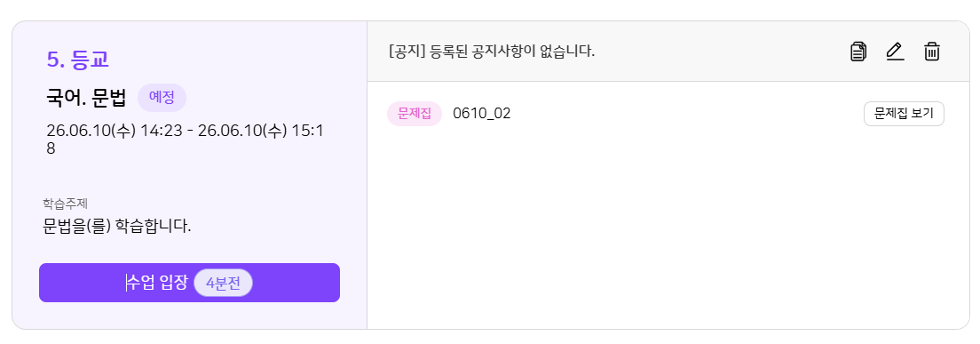Open the pencil edit icon
This screenshot has width=980, height=344.
tap(895, 52)
